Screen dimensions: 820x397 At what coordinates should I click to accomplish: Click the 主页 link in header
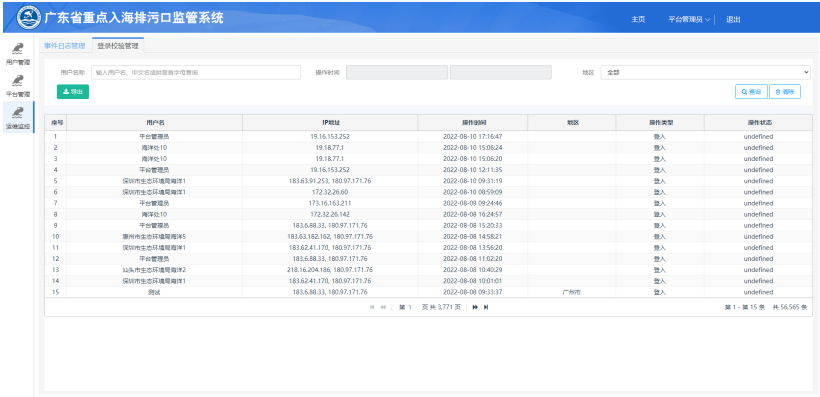638,19
